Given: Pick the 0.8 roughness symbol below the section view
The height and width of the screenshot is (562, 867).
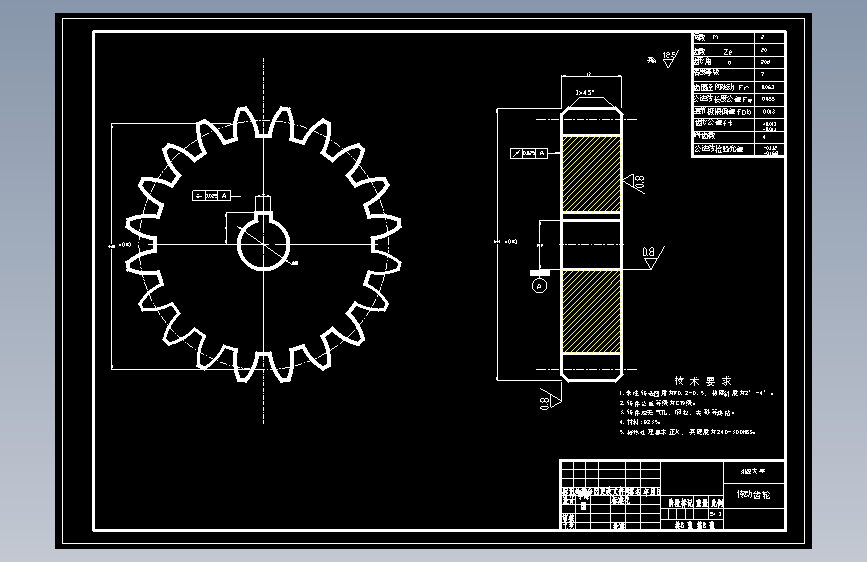Looking at the screenshot, I should 551,398.
